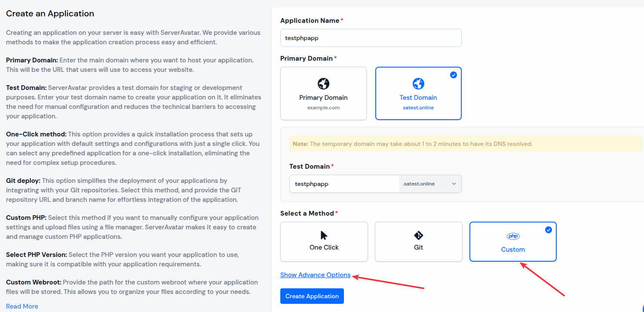
Task: Click the globe icon in Primary Domain card
Action: (x=323, y=83)
